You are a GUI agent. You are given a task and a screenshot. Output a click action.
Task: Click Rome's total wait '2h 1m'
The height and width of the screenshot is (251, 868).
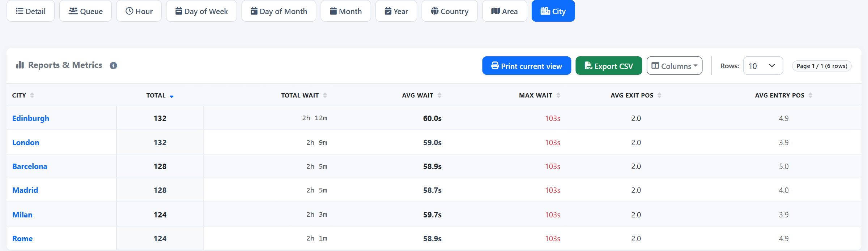point(317,238)
